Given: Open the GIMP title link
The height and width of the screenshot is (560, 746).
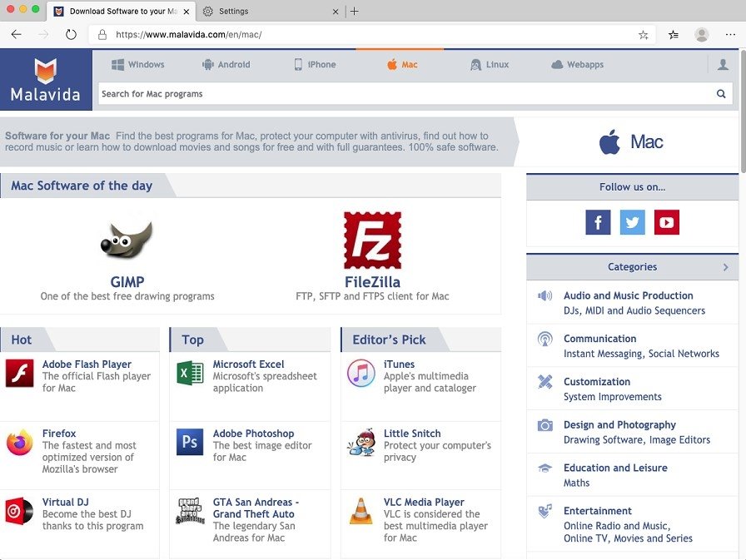Looking at the screenshot, I should pyautogui.click(x=127, y=282).
